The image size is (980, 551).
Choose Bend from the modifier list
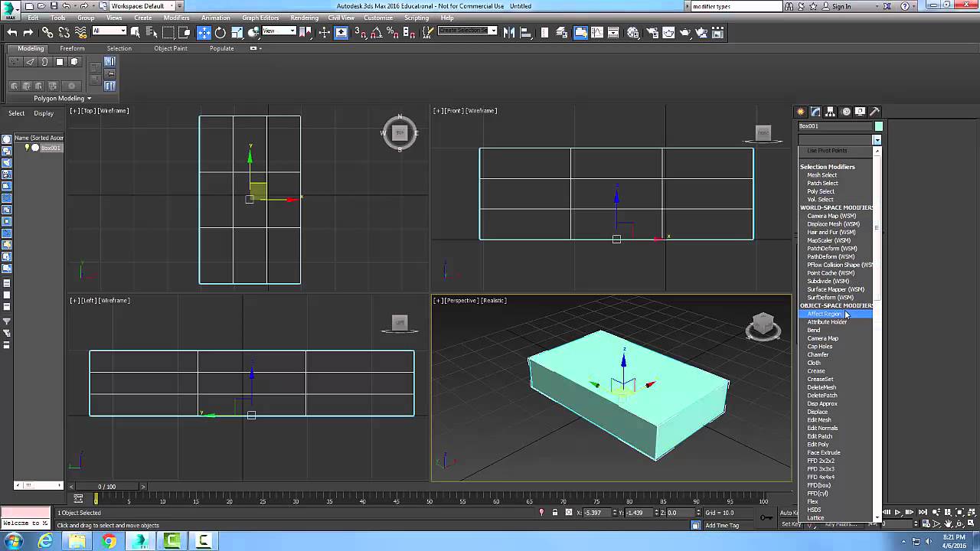[x=814, y=330]
